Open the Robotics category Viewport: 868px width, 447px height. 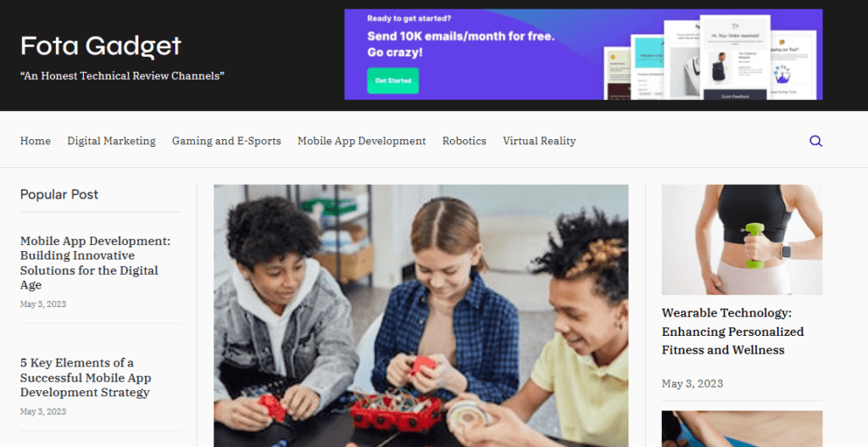pos(464,141)
